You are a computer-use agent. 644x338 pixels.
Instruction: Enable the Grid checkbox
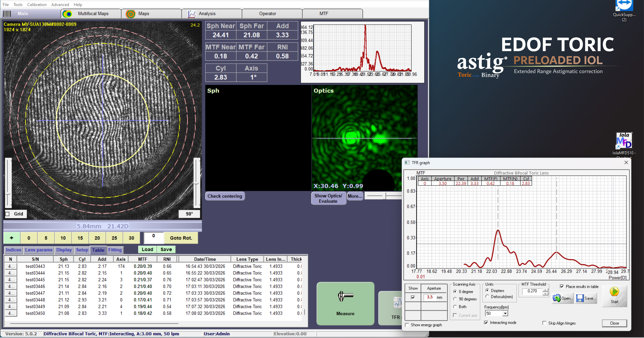tap(8, 214)
